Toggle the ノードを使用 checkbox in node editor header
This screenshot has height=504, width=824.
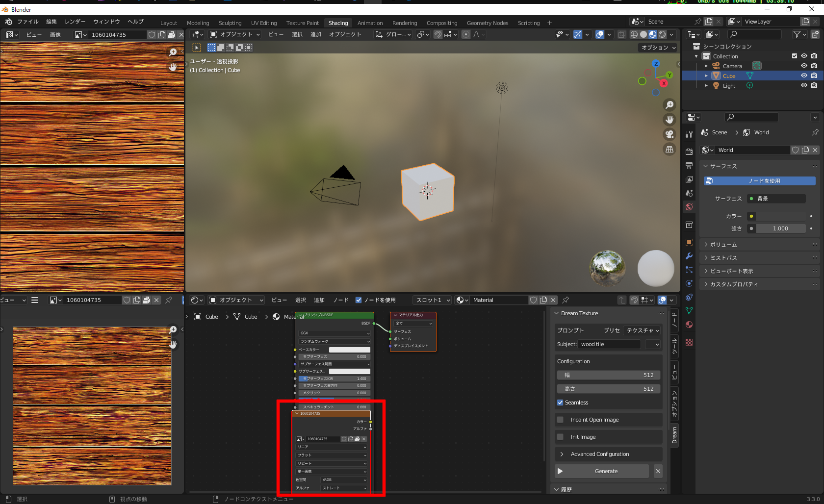tap(359, 300)
